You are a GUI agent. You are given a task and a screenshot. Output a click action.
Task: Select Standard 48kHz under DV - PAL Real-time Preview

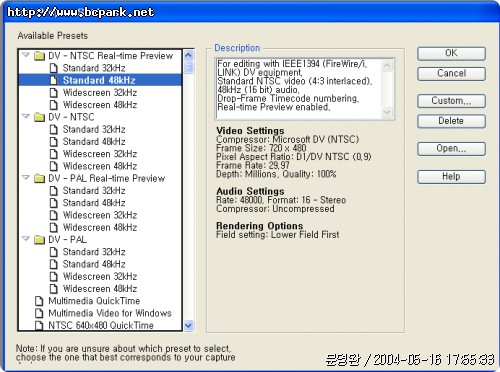click(x=94, y=203)
